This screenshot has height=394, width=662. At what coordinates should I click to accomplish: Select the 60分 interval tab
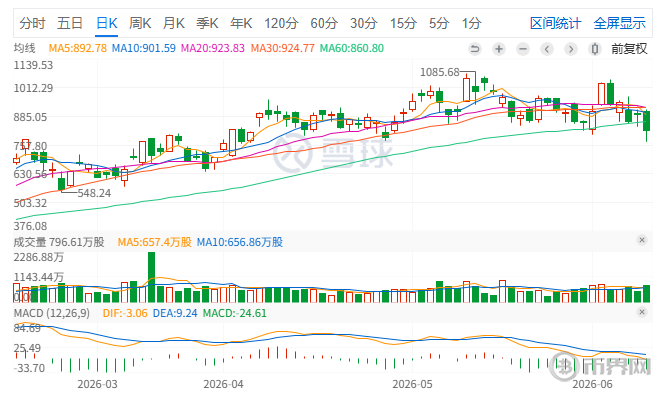click(x=324, y=23)
